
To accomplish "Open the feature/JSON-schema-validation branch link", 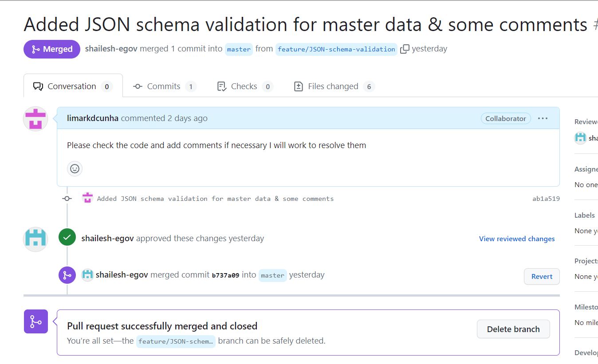I will pos(336,49).
